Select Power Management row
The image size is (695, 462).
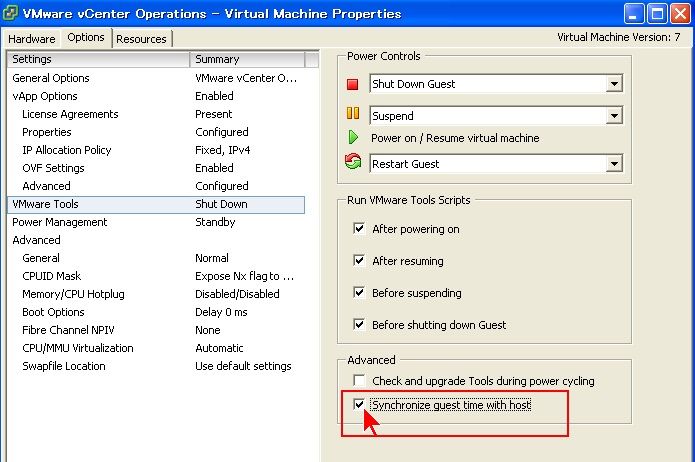156,222
